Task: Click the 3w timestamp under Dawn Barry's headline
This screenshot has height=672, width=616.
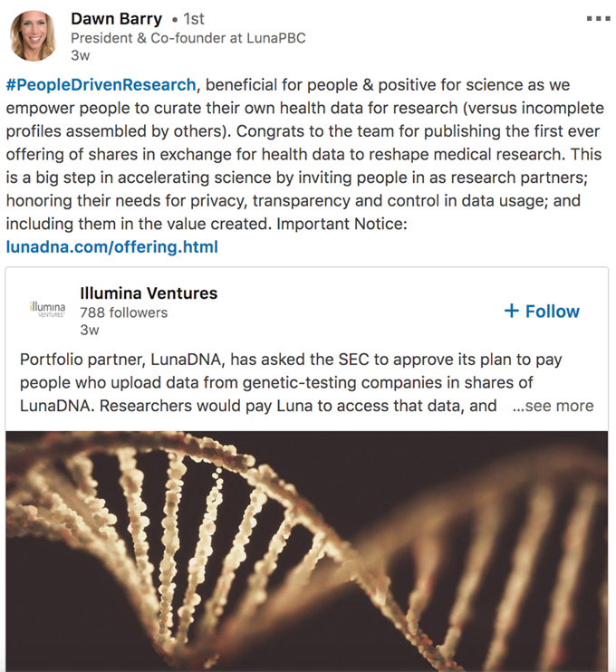Action: coord(81,55)
